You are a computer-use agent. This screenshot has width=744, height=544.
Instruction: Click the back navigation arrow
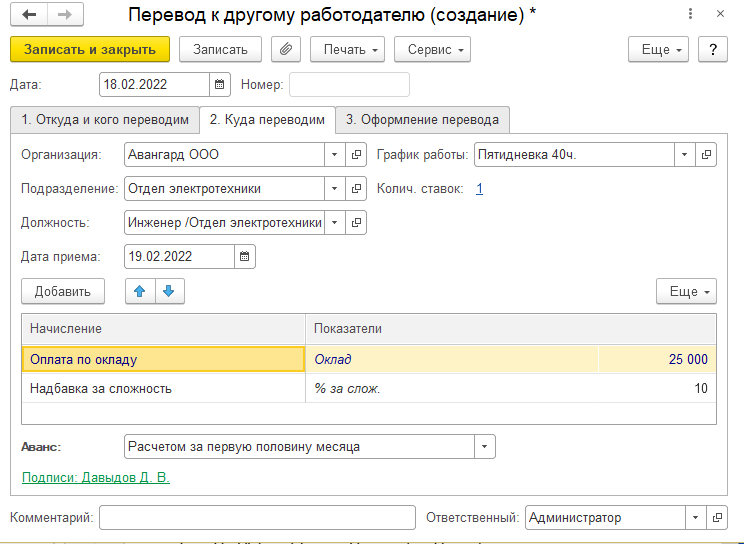click(29, 15)
